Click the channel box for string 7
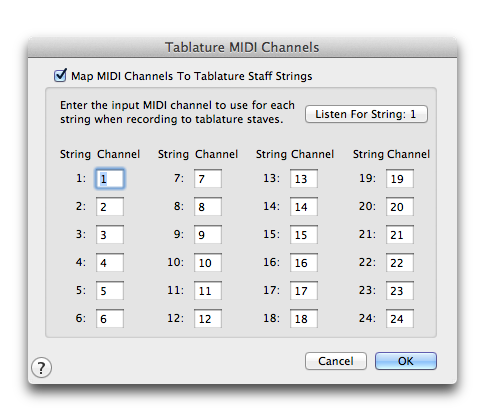Screen dimensions: 485x420 (208, 179)
